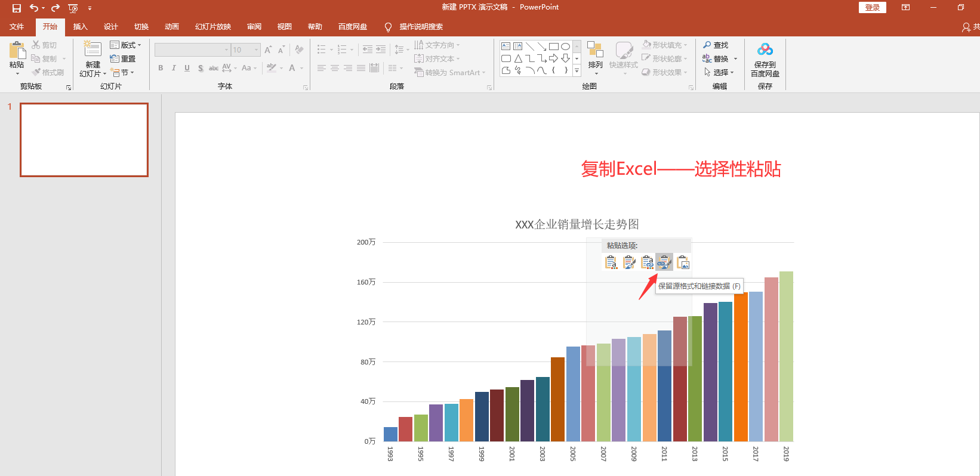This screenshot has height=476, width=980.
Task: Select the left brace shape
Action: [554, 70]
